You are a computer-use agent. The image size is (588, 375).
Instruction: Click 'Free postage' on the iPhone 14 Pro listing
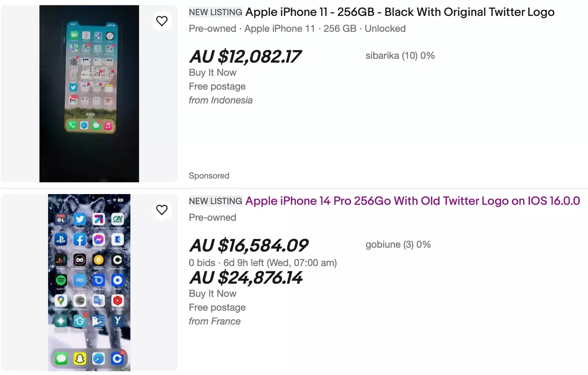[217, 307]
